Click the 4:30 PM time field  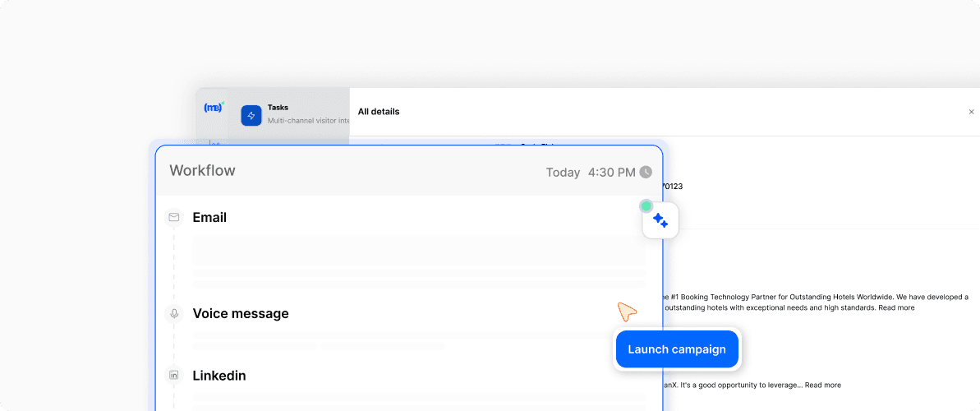click(x=611, y=173)
